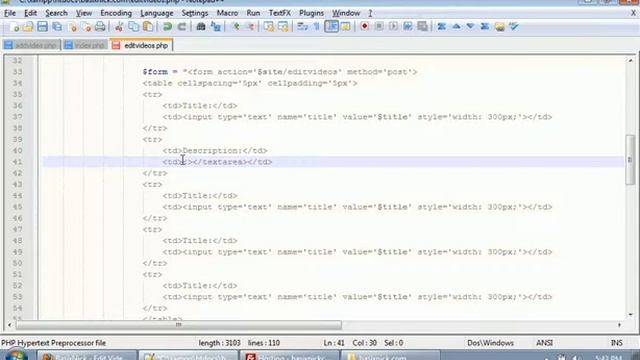
Task: Click the blue checkmark icon at toolbar end
Action: (x=513, y=27)
